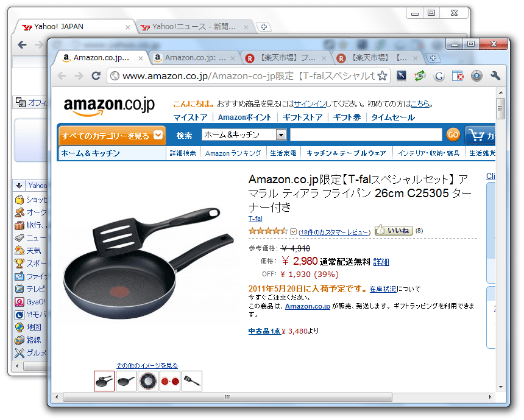Open the Amazon ランキング menu item

233,153
